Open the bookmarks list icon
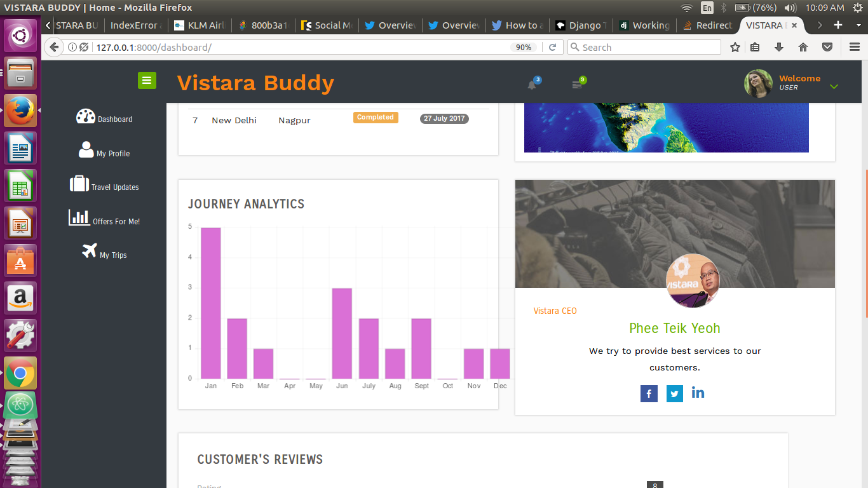Image resolution: width=868 pixels, height=488 pixels. coord(756,47)
